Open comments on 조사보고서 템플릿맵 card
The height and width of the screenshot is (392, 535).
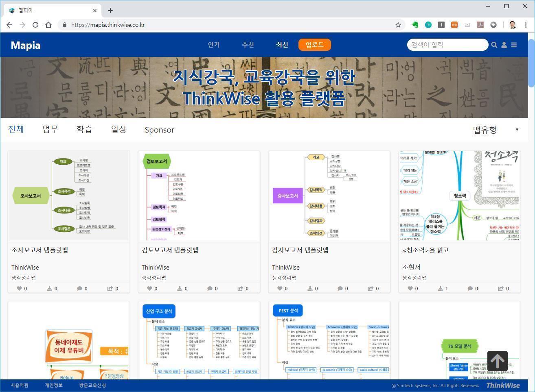coord(79,288)
